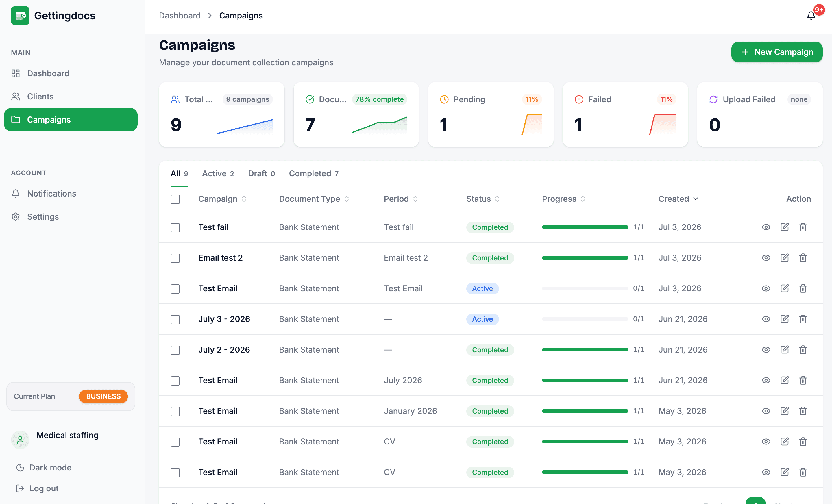Image resolution: width=832 pixels, height=504 pixels.
Task: Toggle the select-all campaigns checkbox
Action: [175, 199]
